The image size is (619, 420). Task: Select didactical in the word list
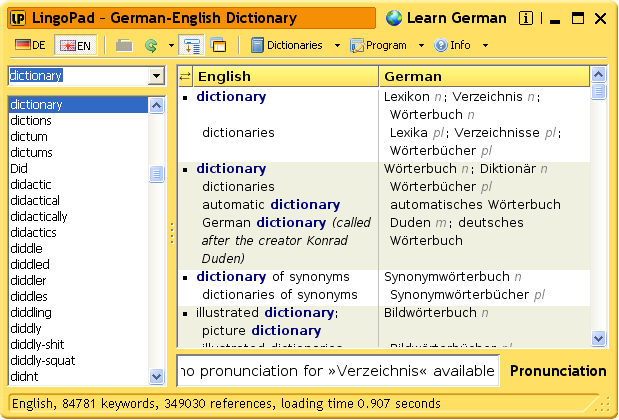[x=78, y=201]
